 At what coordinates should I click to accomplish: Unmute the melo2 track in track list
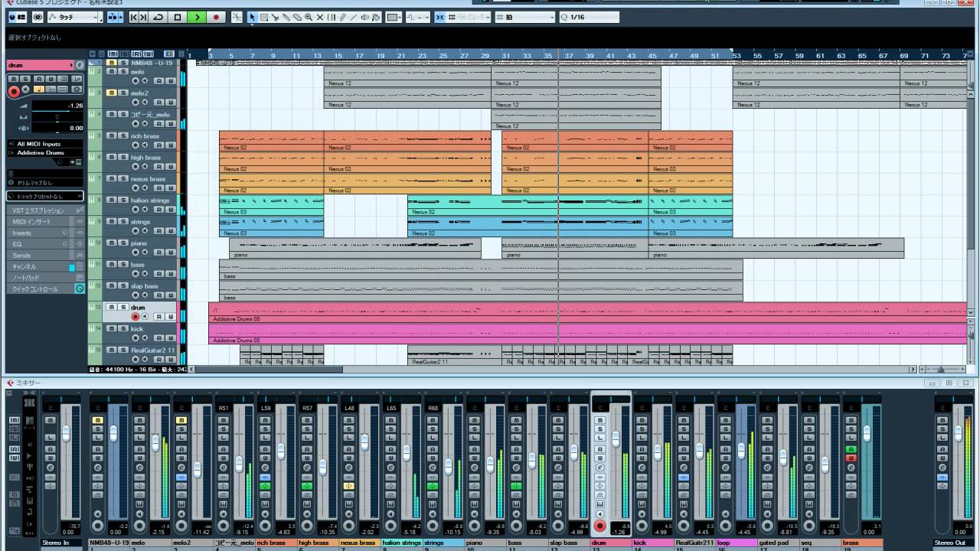pyautogui.click(x=112, y=93)
